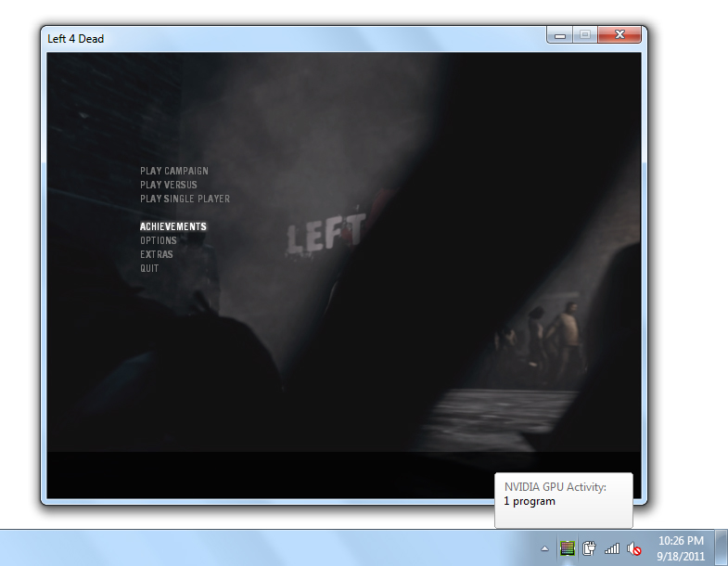Select Play Campaign from the menu
The height and width of the screenshot is (566, 728).
point(174,171)
